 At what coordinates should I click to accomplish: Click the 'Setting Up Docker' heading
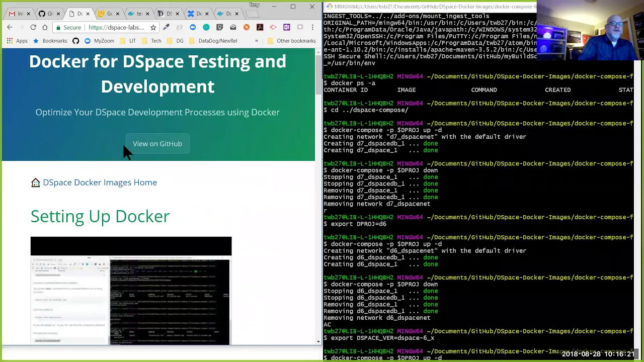pyautogui.click(x=100, y=216)
